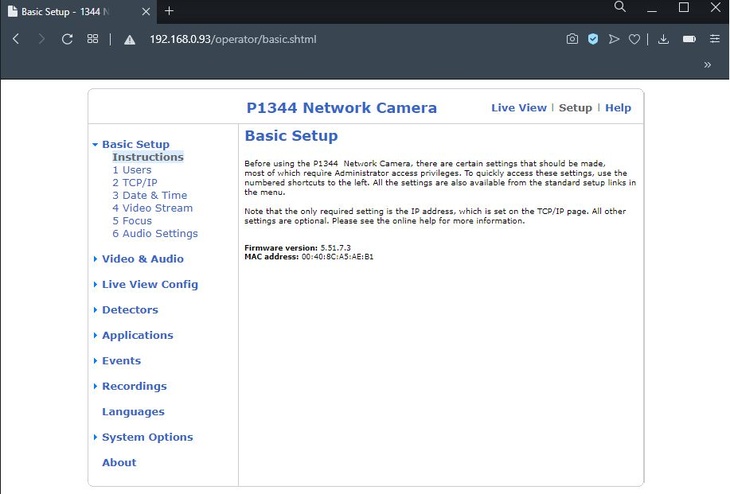Expand the Recordings arrow
The height and width of the screenshot is (494, 730).
coord(95,386)
